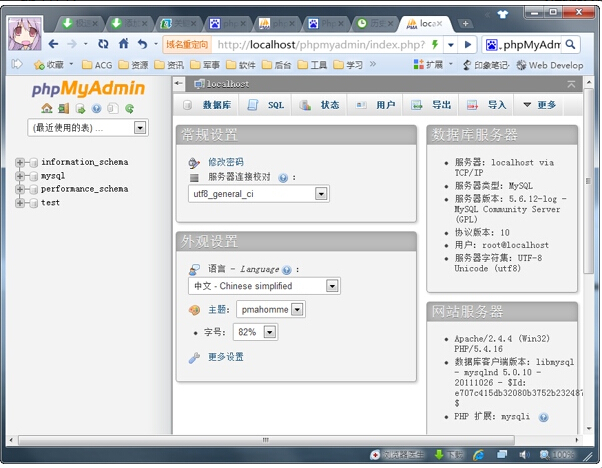602x468 pixels.
Task: Open phpMyAdmin documentation icon in sidebar
Action: pos(96,109)
